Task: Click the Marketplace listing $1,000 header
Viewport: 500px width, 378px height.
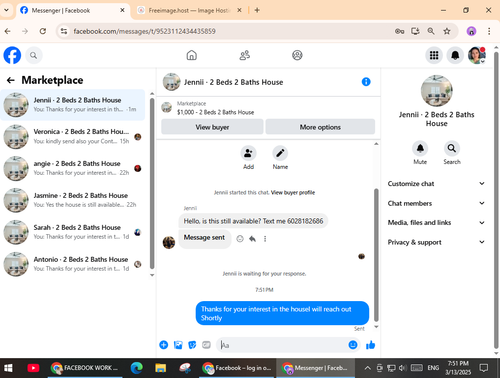Action: coord(215,112)
